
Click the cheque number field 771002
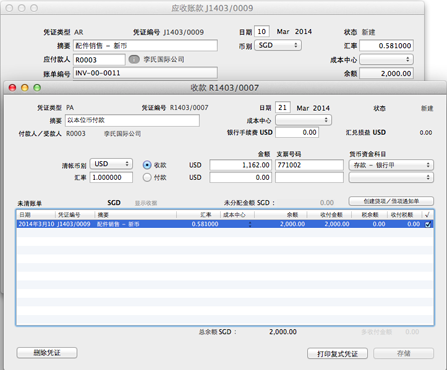pyautogui.click(x=309, y=165)
